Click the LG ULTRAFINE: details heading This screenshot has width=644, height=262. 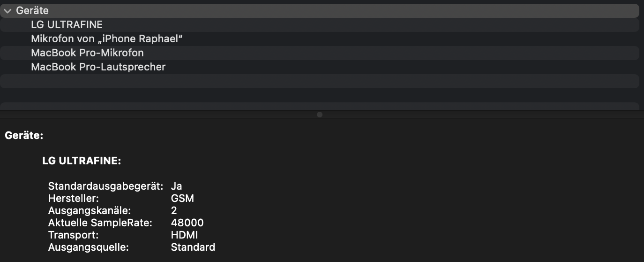pos(82,161)
